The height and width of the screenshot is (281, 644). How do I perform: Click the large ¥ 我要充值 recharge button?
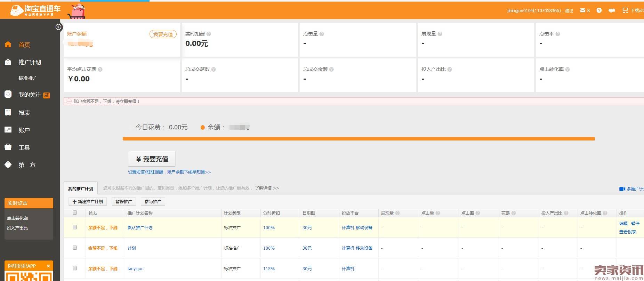[152, 159]
